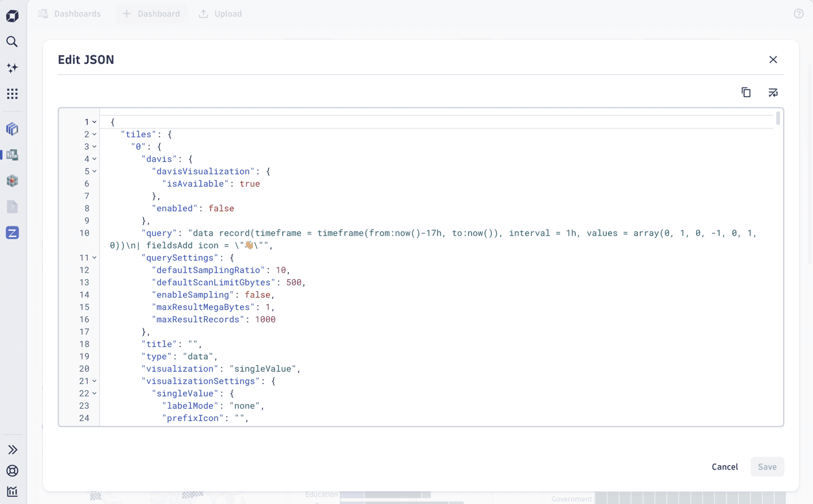
Task: Open the purple Z app icon
Action: click(12, 233)
